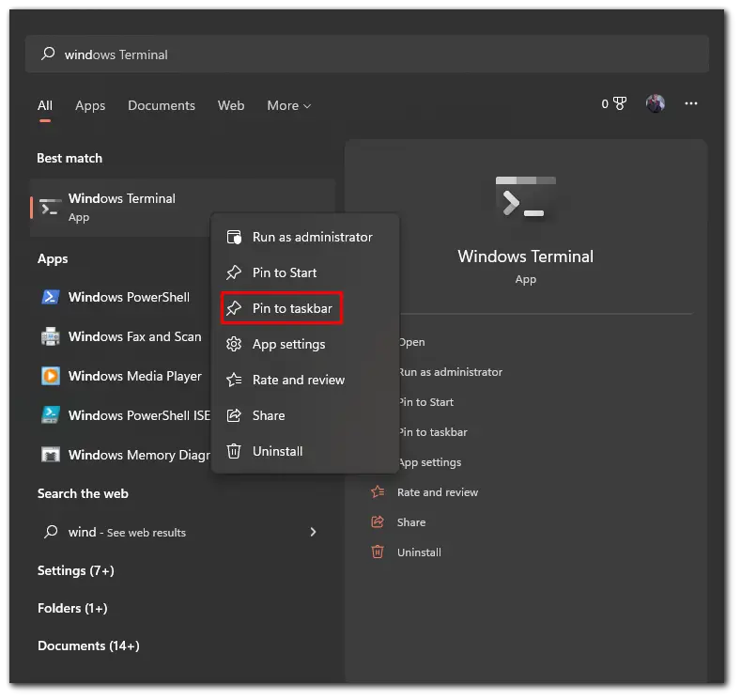
Task: Choose App settings in context menu
Action: tap(305, 344)
